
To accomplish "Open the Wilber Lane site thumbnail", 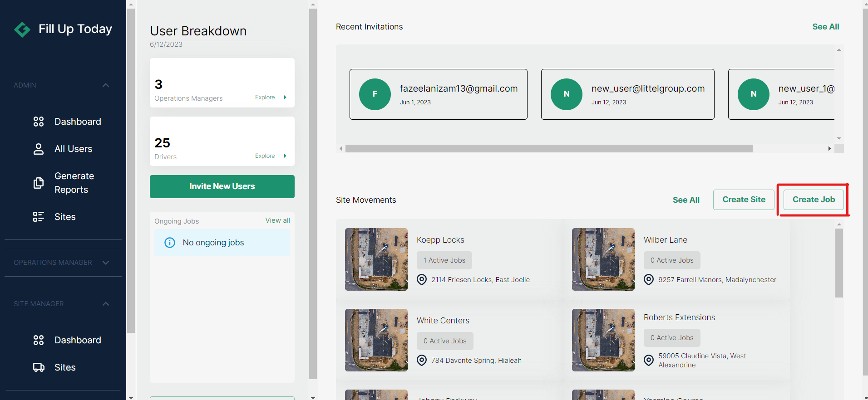I will coord(603,259).
